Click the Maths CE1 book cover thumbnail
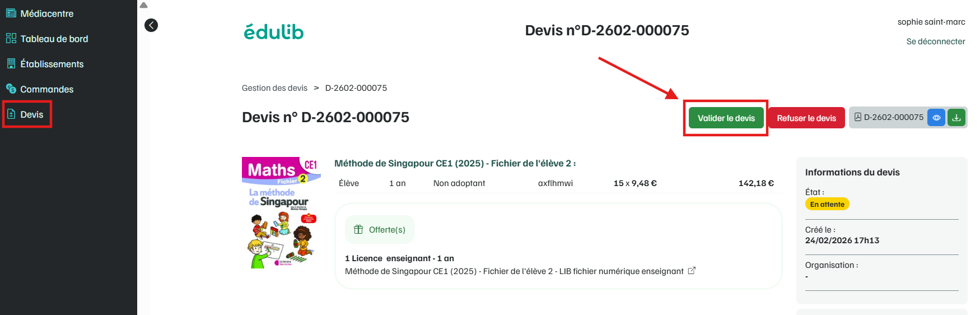The image size is (980, 315). pyautogui.click(x=282, y=212)
